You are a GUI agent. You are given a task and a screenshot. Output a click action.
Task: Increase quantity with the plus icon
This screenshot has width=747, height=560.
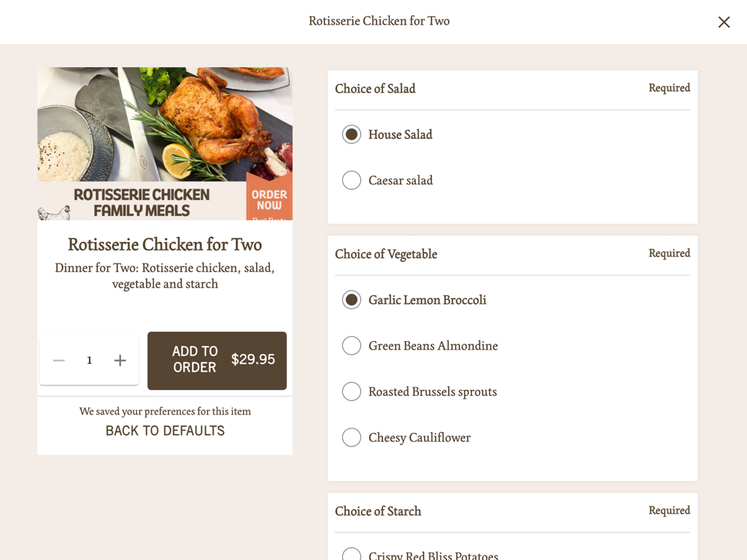click(x=120, y=361)
